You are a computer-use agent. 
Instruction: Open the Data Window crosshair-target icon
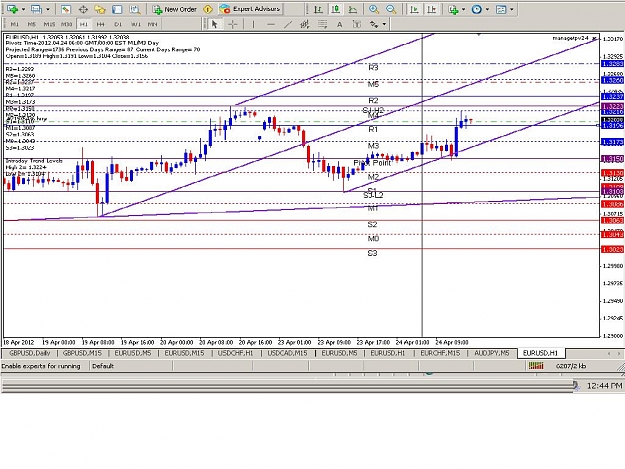[x=83, y=9]
